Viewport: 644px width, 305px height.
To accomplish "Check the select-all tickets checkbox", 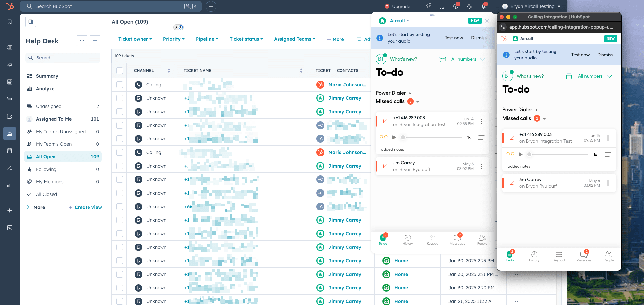I will tap(119, 70).
